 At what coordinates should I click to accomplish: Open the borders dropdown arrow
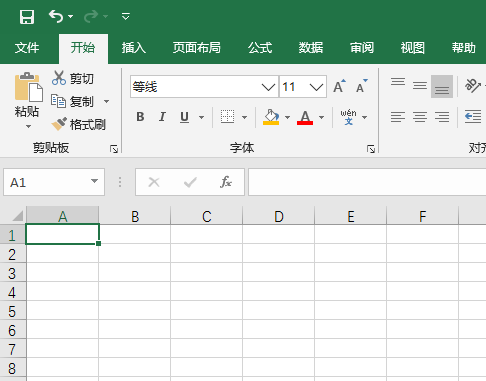tap(244, 117)
